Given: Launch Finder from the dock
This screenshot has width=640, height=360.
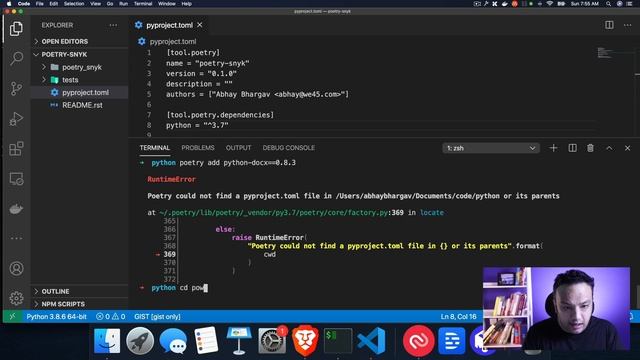Looking at the screenshot, I should click(x=107, y=340).
